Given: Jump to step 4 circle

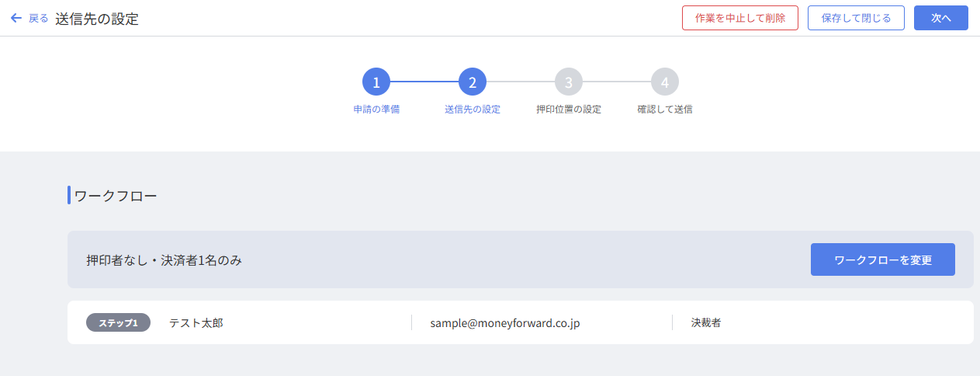Looking at the screenshot, I should click(x=665, y=82).
